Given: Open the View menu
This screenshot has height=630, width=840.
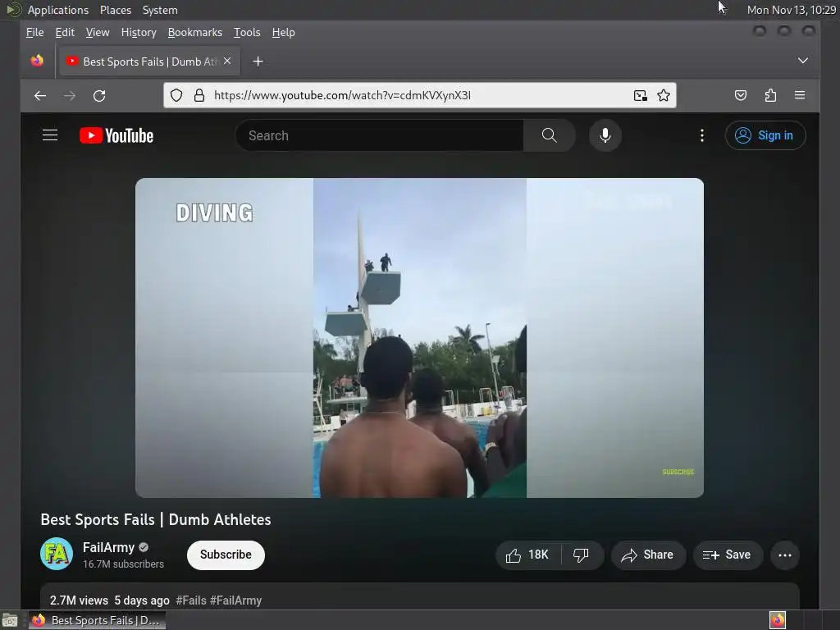Looking at the screenshot, I should tap(98, 32).
